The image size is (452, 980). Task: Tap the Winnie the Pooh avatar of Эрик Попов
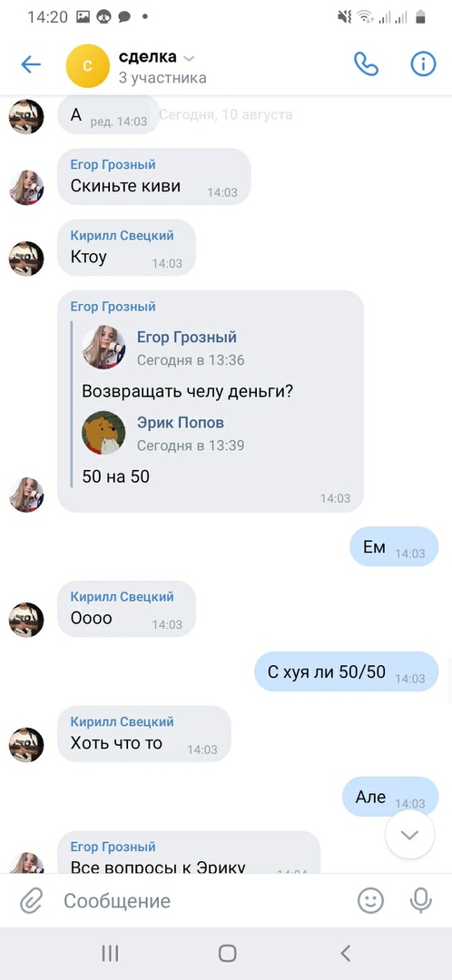pos(103,433)
